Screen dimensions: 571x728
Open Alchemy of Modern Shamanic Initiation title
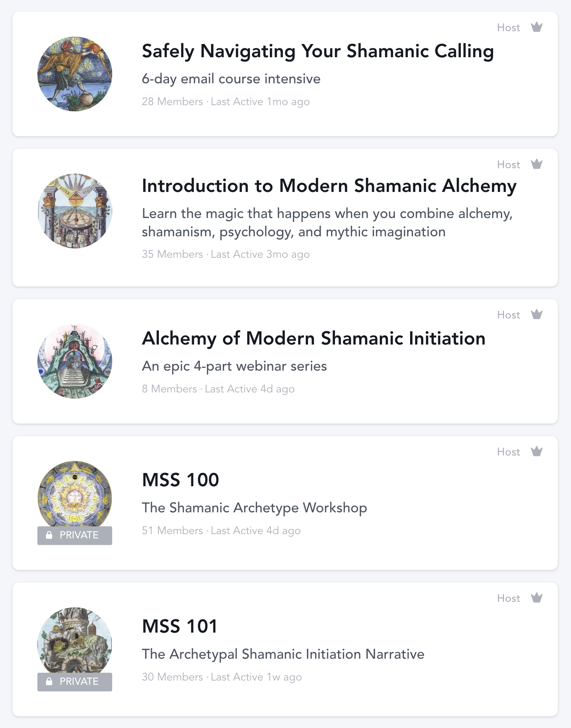[314, 339]
